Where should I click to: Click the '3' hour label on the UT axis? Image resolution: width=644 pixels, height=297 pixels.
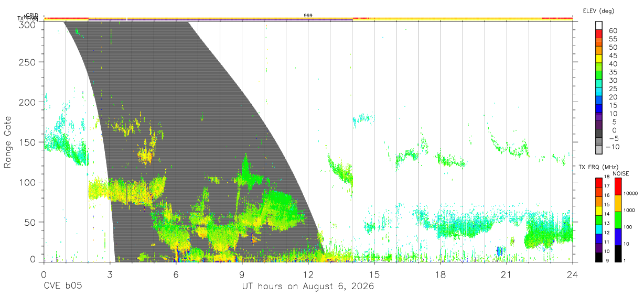coord(110,274)
